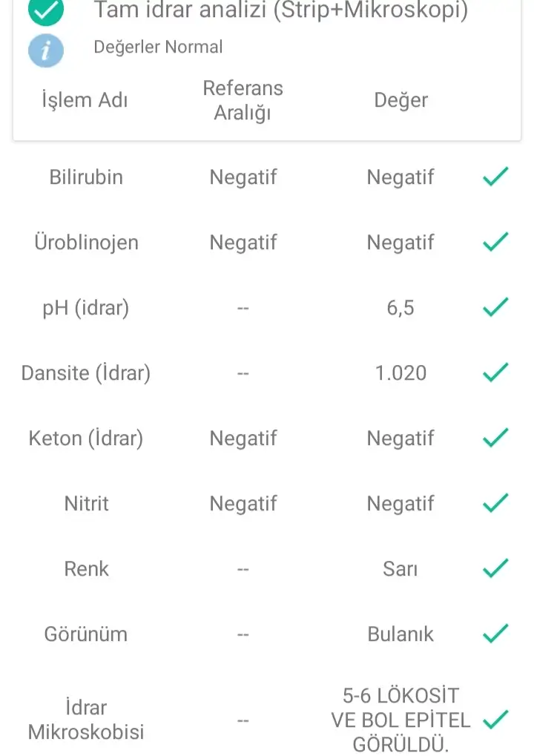Tap the checkmark in Keton (İdrar) row
Image resolution: width=534 pixels, height=756 pixels.
495,438
